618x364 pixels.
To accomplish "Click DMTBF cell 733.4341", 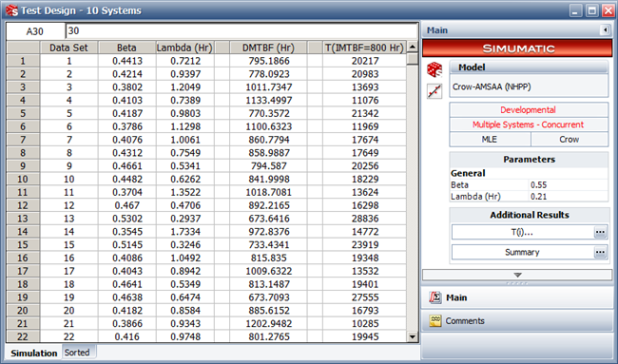I will tap(268, 244).
